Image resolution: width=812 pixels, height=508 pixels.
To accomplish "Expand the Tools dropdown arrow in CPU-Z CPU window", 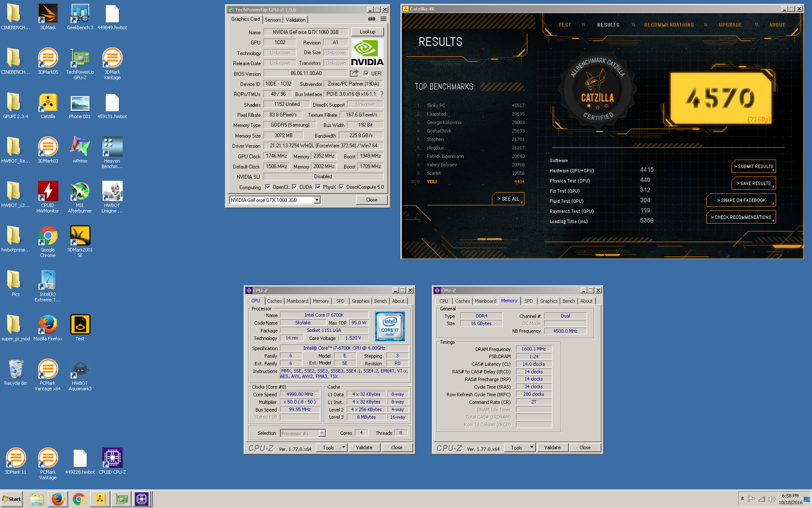I will pyautogui.click(x=343, y=447).
